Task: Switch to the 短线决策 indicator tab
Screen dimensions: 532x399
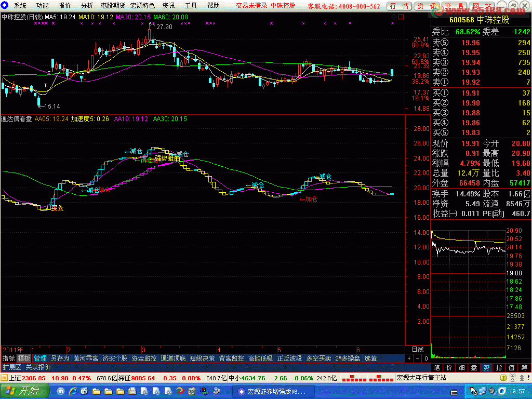Action: (203, 358)
